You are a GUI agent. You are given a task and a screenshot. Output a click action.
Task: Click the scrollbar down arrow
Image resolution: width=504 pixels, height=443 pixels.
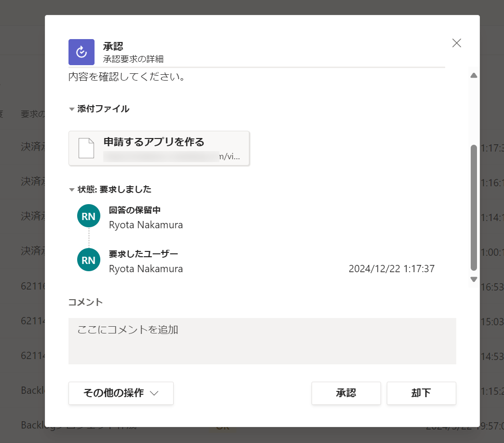coord(474,279)
